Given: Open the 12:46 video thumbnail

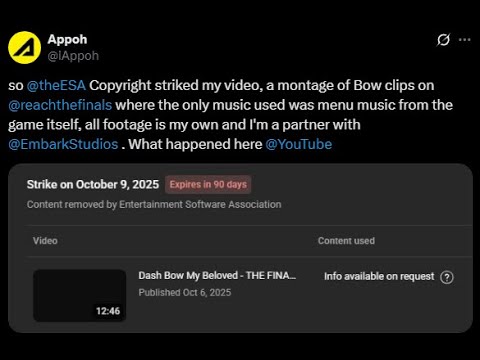Looking at the screenshot, I should [79, 295].
